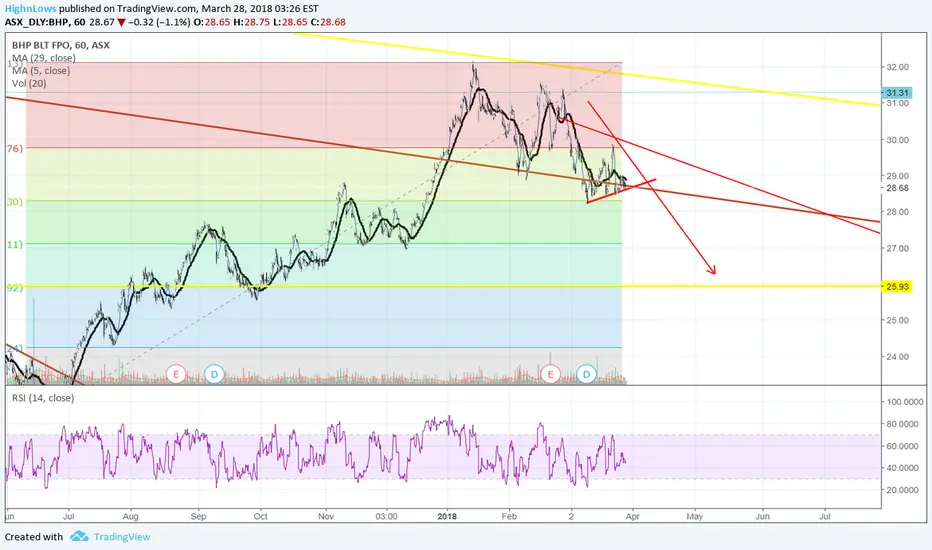Select the RSI (14, close) indicator label
This screenshot has width=932, height=550.
[x=43, y=398]
